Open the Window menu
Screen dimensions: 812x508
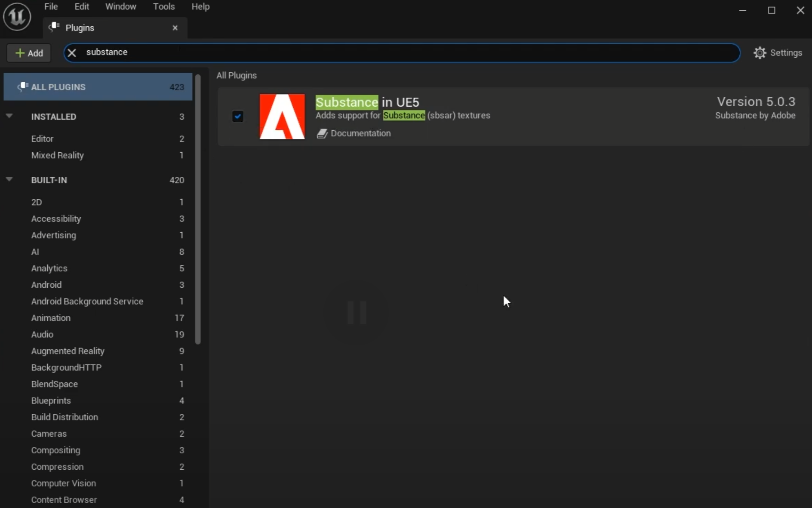(x=120, y=6)
